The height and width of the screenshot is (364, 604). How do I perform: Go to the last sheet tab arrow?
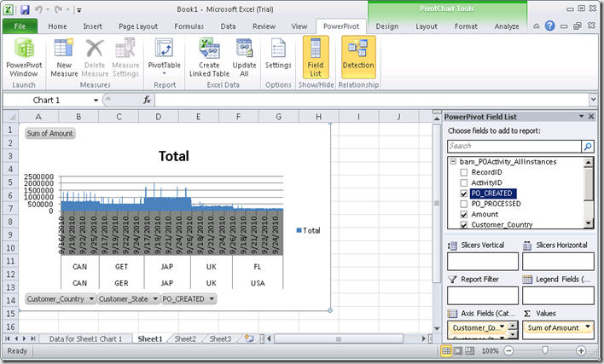(x=33, y=338)
